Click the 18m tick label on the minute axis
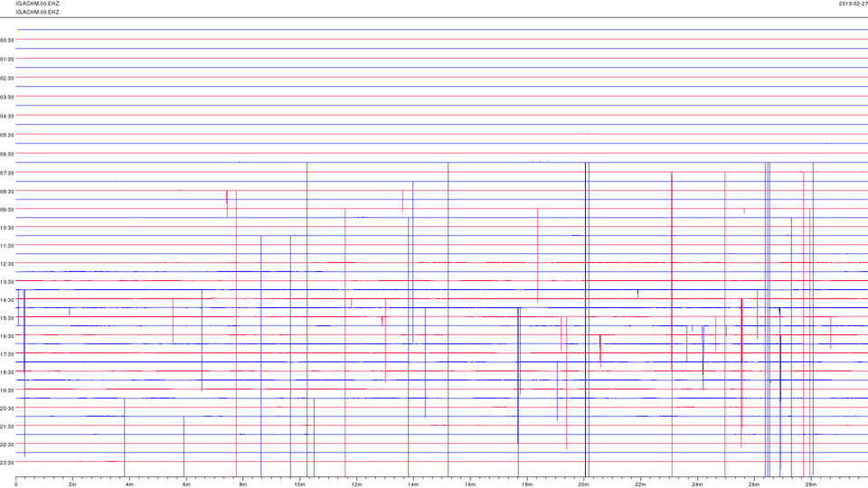 click(527, 484)
